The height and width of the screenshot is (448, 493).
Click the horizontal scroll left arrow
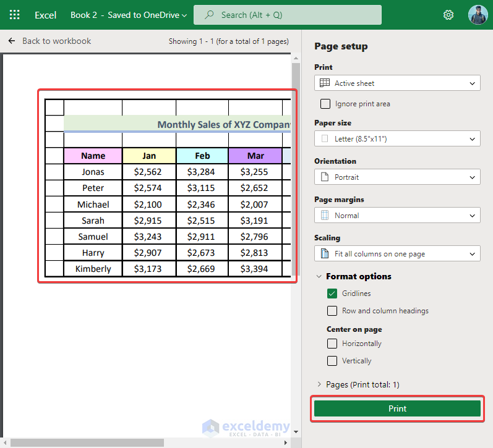pyautogui.click(x=5, y=442)
